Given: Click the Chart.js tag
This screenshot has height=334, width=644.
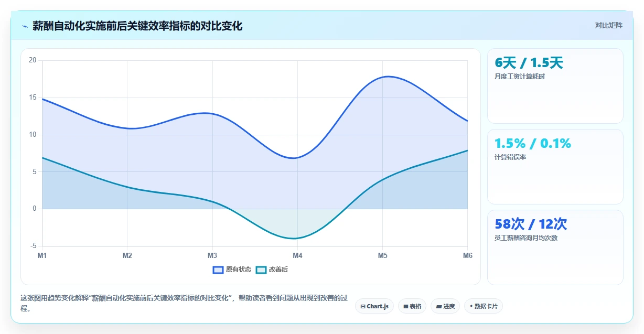Looking at the screenshot, I should (374, 306).
